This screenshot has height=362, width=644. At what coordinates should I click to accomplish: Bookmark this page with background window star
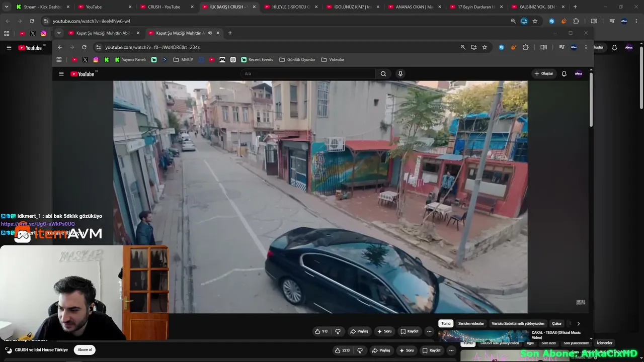click(535, 21)
